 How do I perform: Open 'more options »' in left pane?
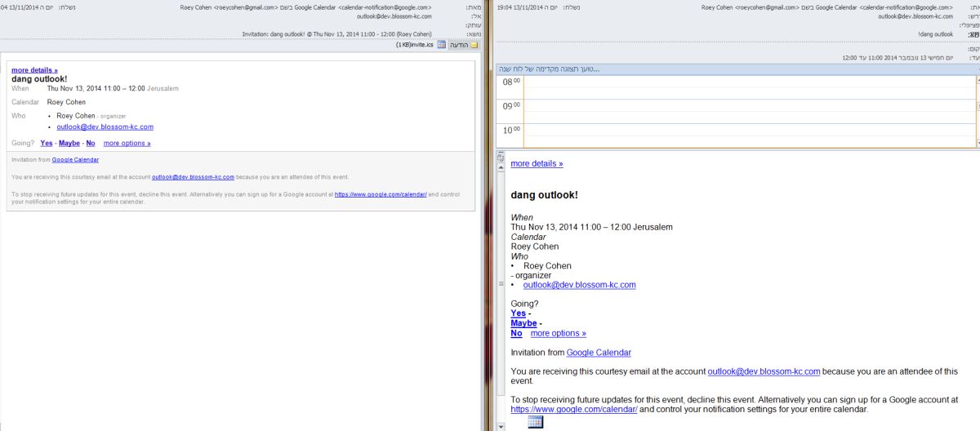tap(127, 143)
